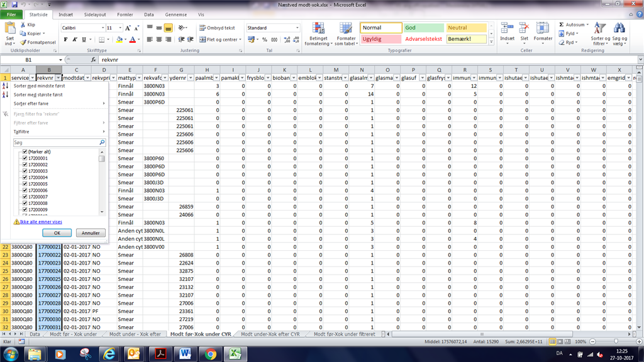The width and height of the screenshot is (644, 362).
Task: Choose Sorter med største først
Action: (x=58, y=94)
